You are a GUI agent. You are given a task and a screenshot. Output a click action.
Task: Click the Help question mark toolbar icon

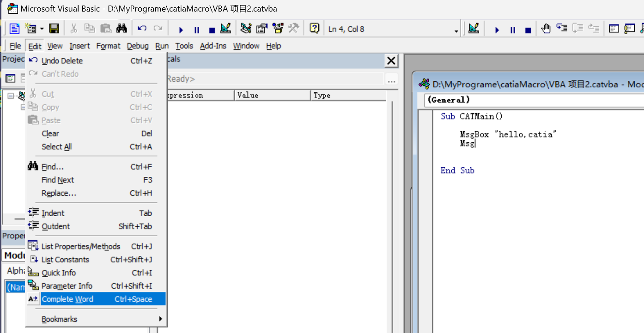314,29
